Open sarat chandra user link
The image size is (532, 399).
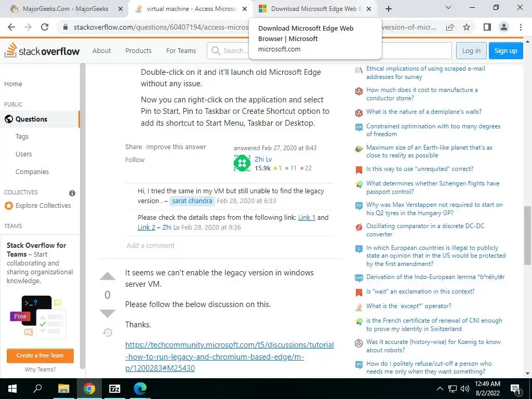pos(192,201)
